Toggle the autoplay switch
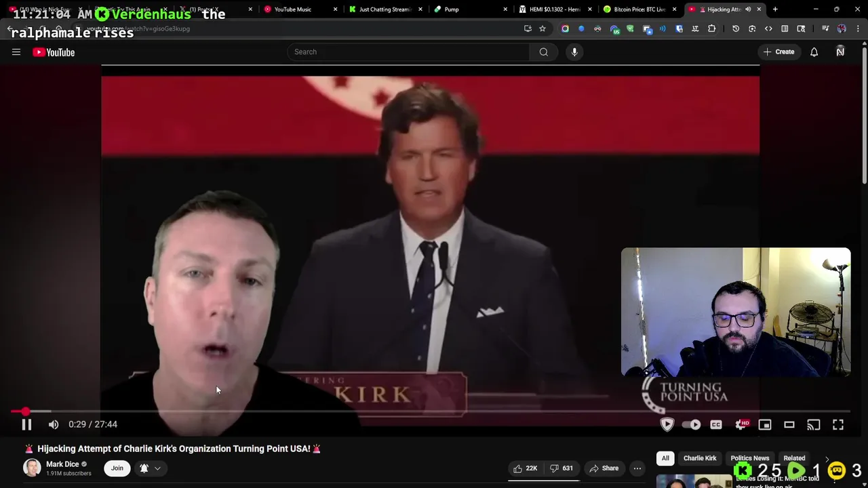The width and height of the screenshot is (868, 488). (x=691, y=424)
